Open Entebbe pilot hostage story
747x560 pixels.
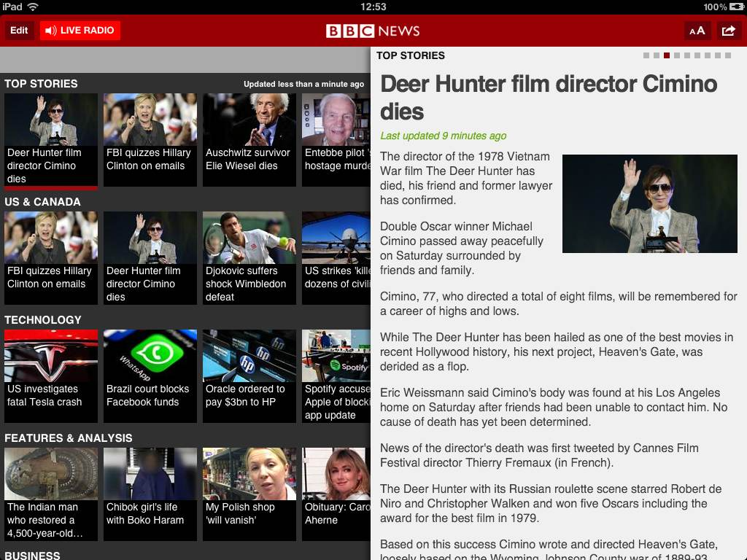click(x=336, y=140)
